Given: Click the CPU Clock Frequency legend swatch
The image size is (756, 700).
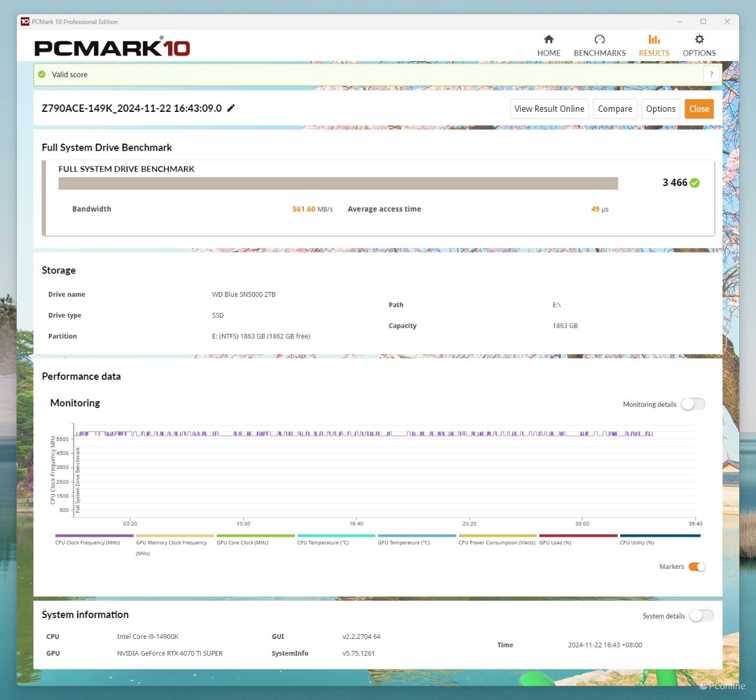Looking at the screenshot, I should click(x=94, y=535).
